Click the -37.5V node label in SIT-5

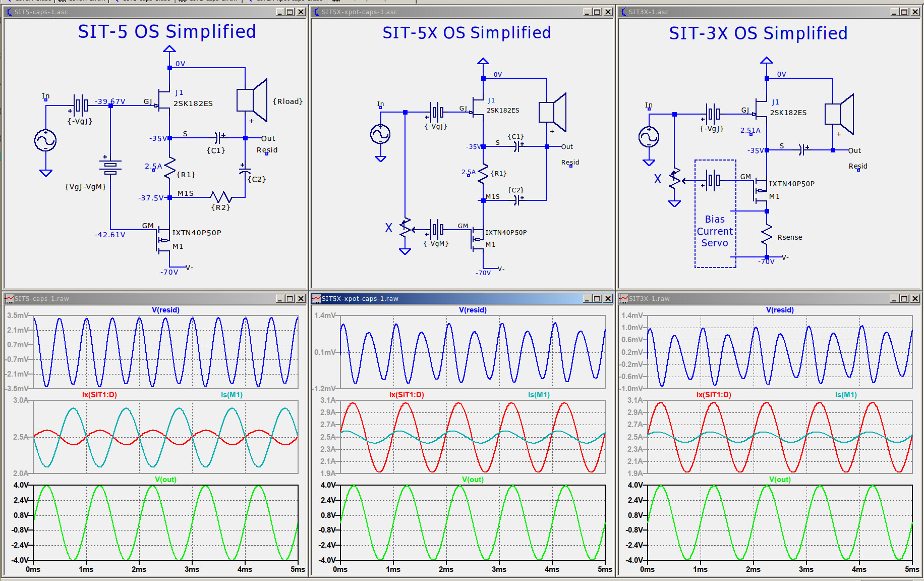point(151,198)
